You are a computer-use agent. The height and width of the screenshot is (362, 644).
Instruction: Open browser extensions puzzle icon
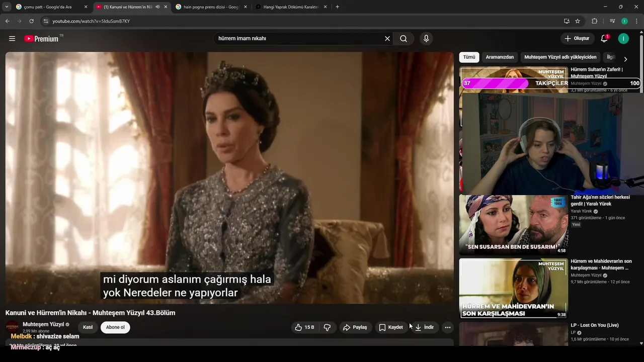tap(594, 21)
